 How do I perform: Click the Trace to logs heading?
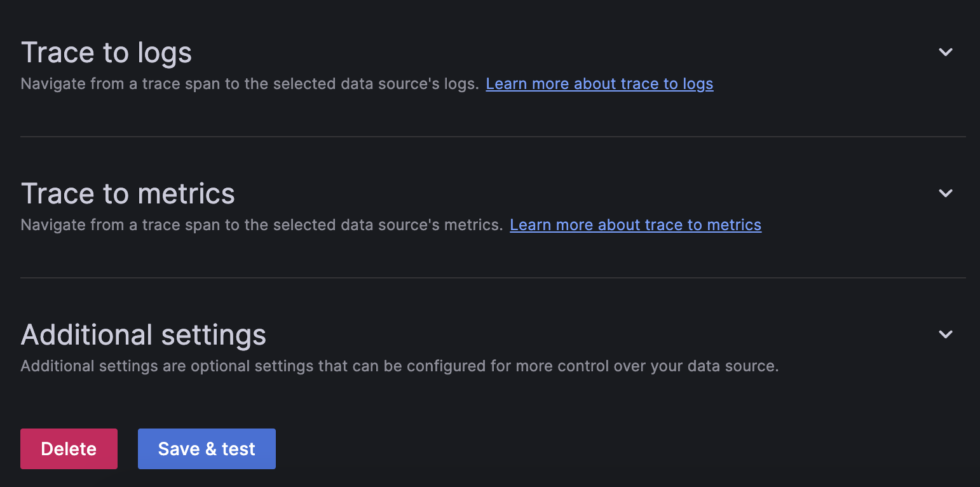pos(106,52)
